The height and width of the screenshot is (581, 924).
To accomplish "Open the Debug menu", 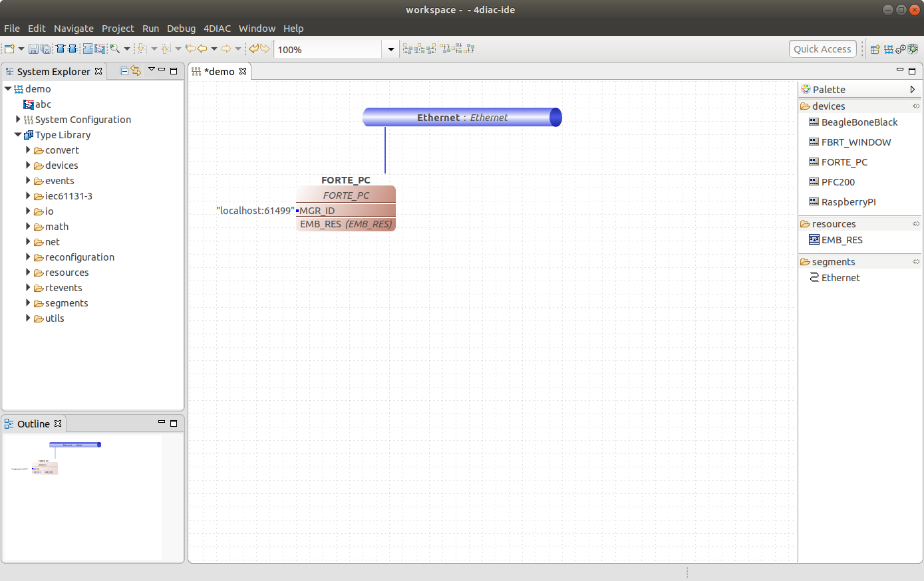I will 181,29.
